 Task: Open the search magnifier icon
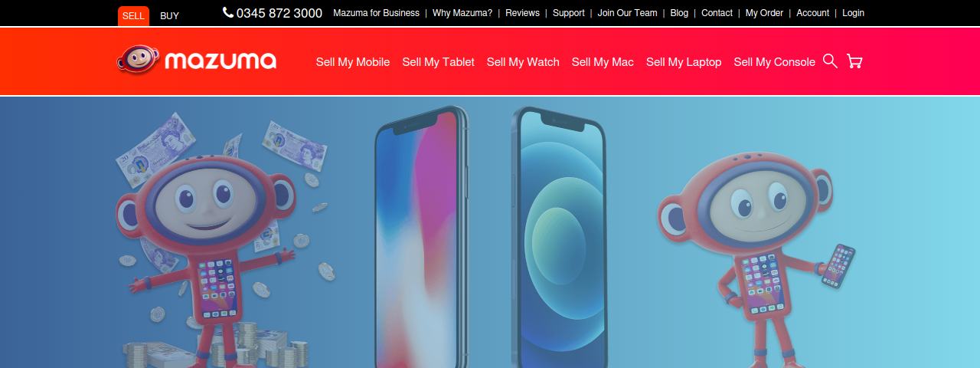[830, 61]
